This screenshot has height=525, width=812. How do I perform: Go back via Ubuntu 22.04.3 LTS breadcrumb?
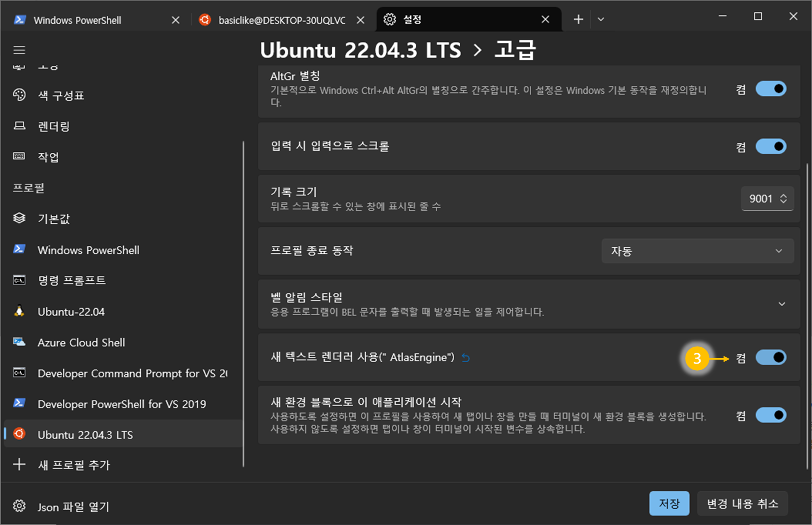point(360,50)
